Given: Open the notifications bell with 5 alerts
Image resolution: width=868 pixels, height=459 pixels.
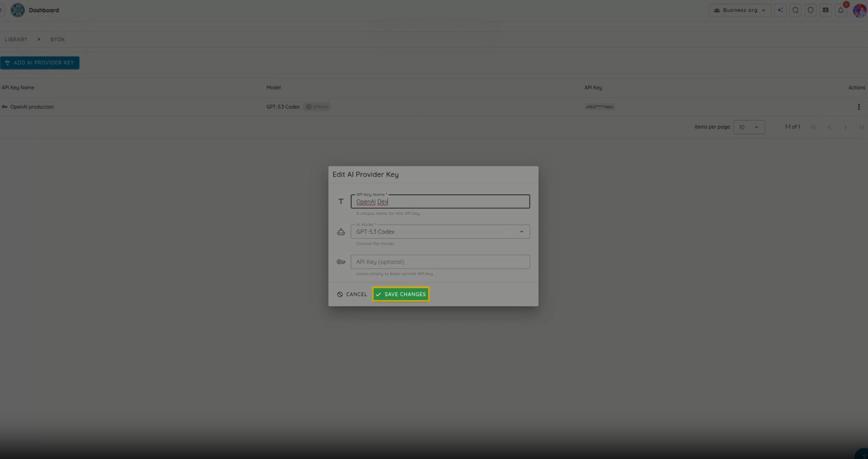Looking at the screenshot, I should pyautogui.click(x=841, y=10).
